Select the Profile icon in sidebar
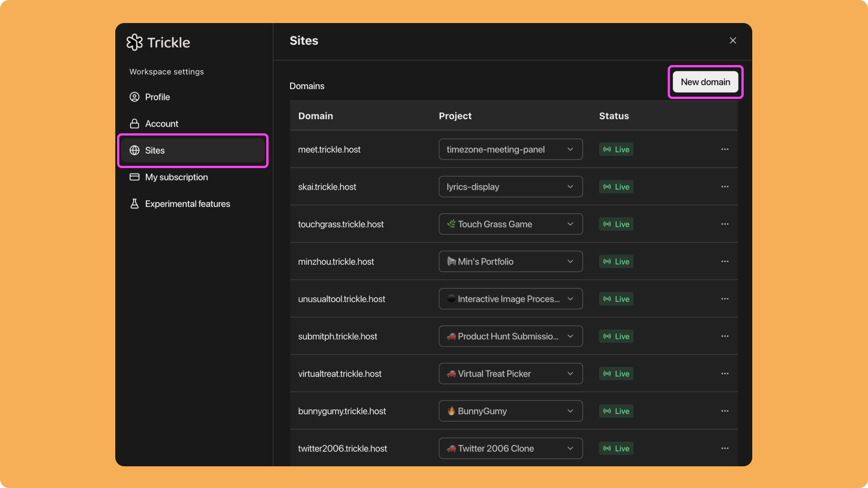 point(134,97)
